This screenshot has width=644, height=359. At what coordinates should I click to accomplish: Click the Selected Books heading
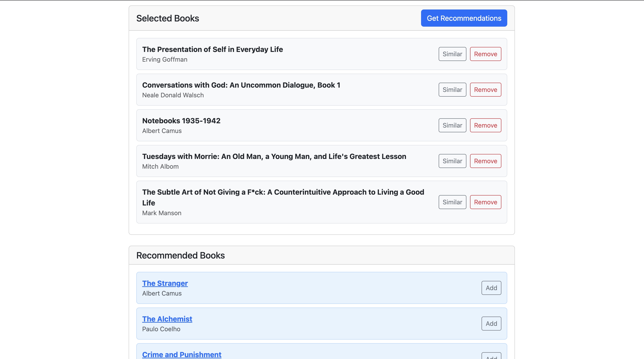coord(167,19)
